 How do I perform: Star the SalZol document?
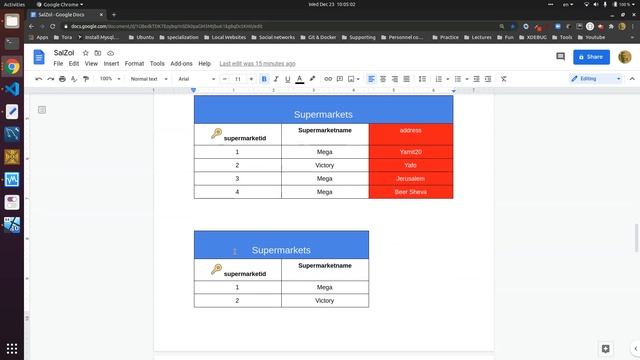[x=86, y=53]
